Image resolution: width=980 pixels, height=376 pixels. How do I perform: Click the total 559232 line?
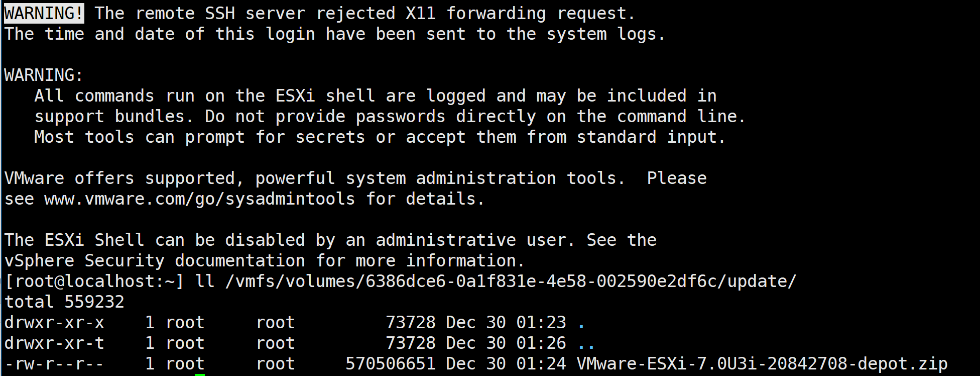[x=64, y=302]
